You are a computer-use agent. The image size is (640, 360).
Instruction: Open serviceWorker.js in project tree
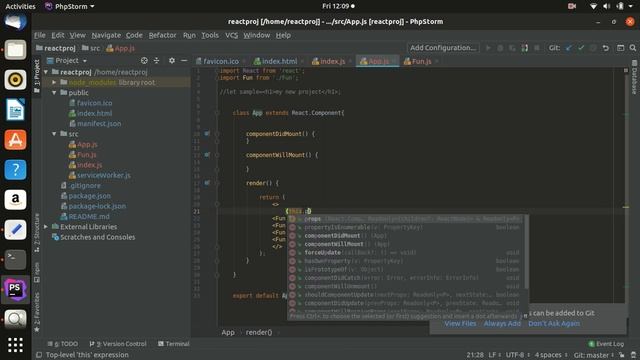[104, 175]
